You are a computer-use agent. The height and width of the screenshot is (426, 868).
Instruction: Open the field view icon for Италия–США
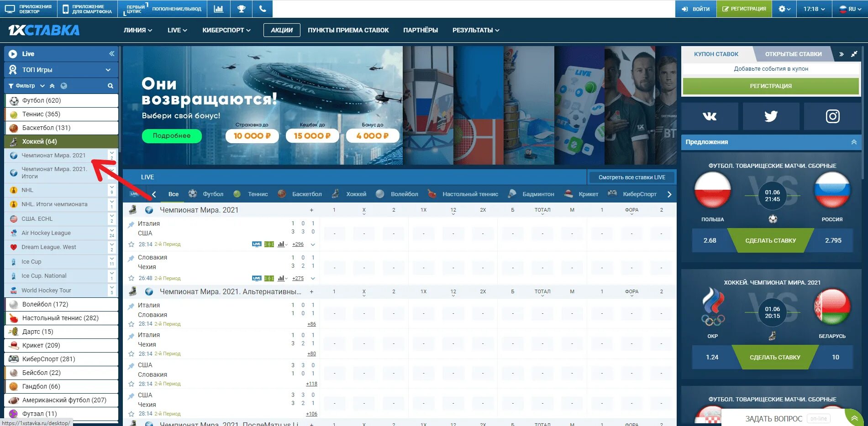pyautogui.click(x=269, y=244)
